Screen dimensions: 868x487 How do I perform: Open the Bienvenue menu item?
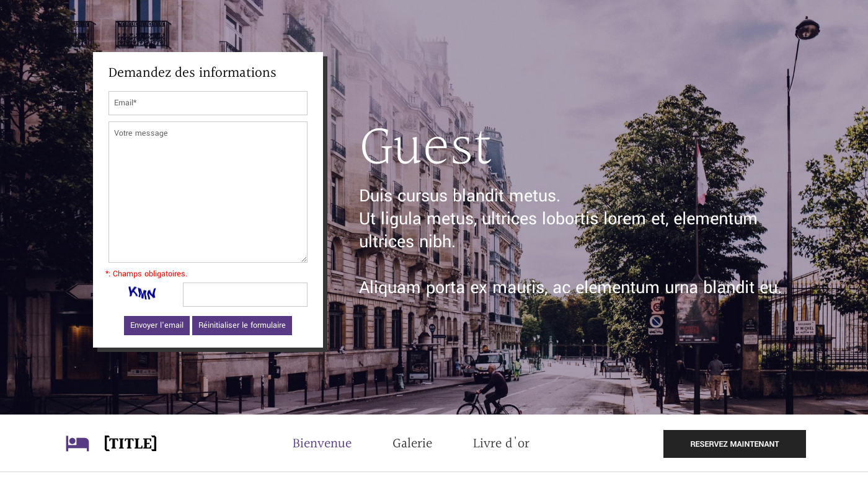(x=322, y=444)
